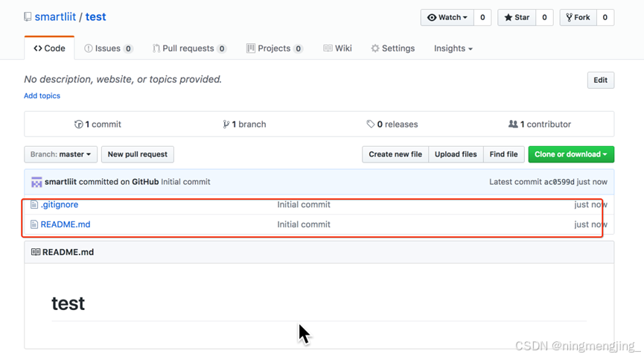Expand the Insights dropdown tab

453,48
